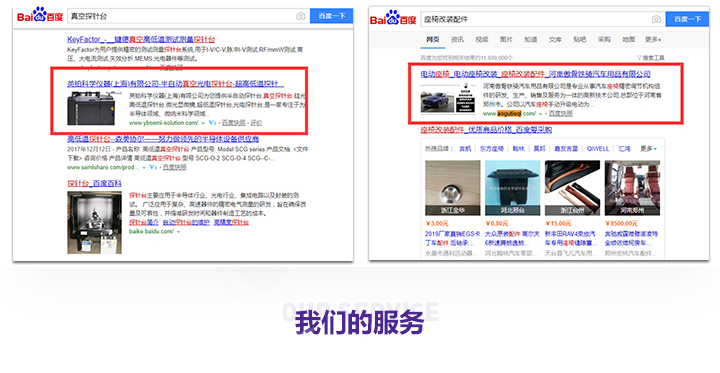
Task: Click the filter icon beside 搜索工具
Action: tap(639, 58)
